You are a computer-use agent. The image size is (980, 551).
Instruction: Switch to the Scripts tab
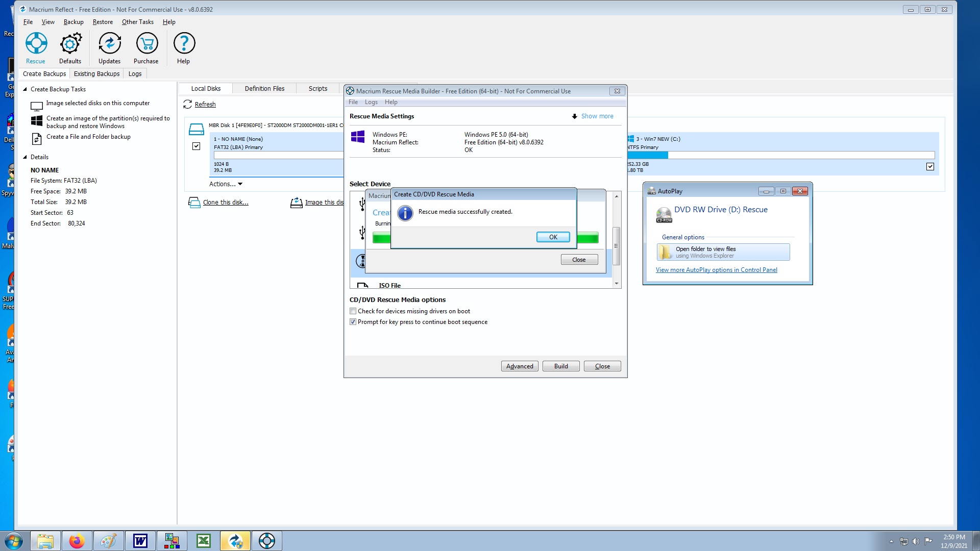tap(318, 89)
